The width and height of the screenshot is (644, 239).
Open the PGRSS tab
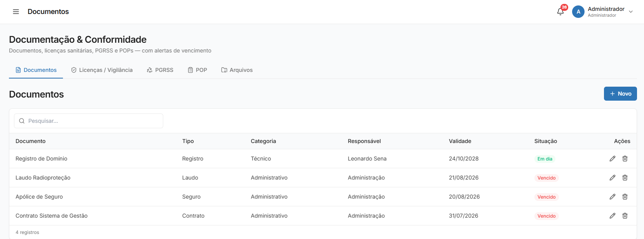click(160, 70)
